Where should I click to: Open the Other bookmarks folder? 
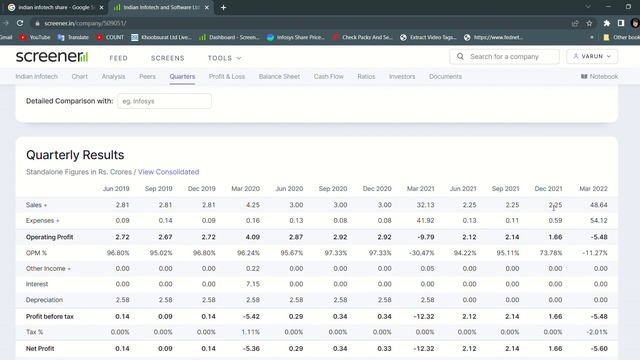tap(621, 37)
